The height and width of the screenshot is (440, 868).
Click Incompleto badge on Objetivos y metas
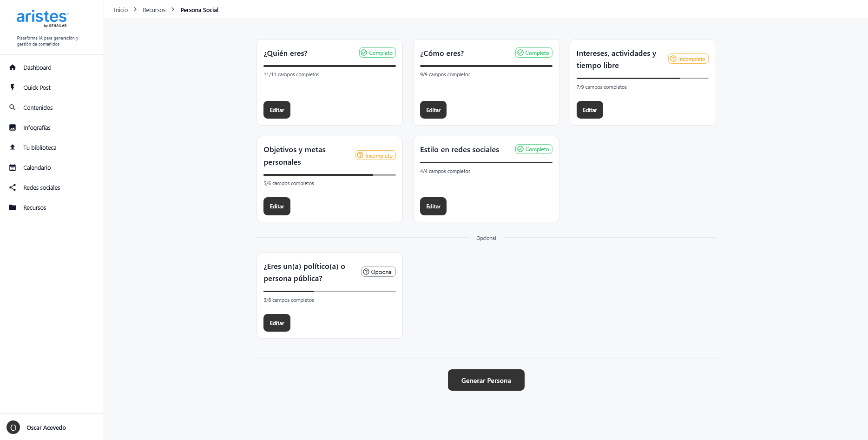(x=375, y=155)
